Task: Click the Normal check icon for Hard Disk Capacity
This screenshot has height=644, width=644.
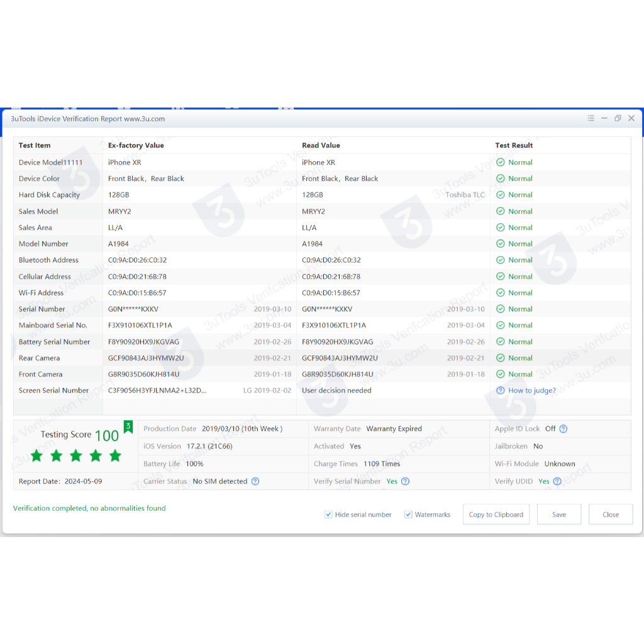Action: 500,195
